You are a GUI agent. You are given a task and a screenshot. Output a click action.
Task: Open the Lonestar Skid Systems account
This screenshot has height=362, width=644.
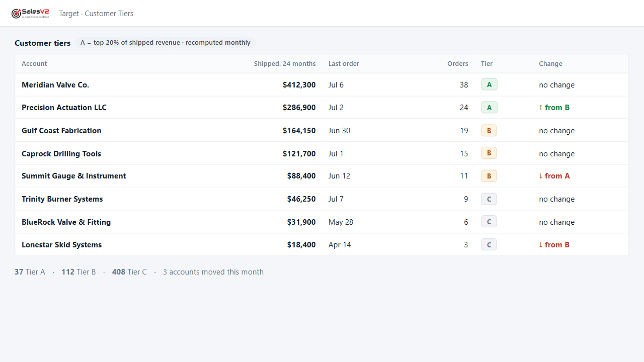click(62, 245)
